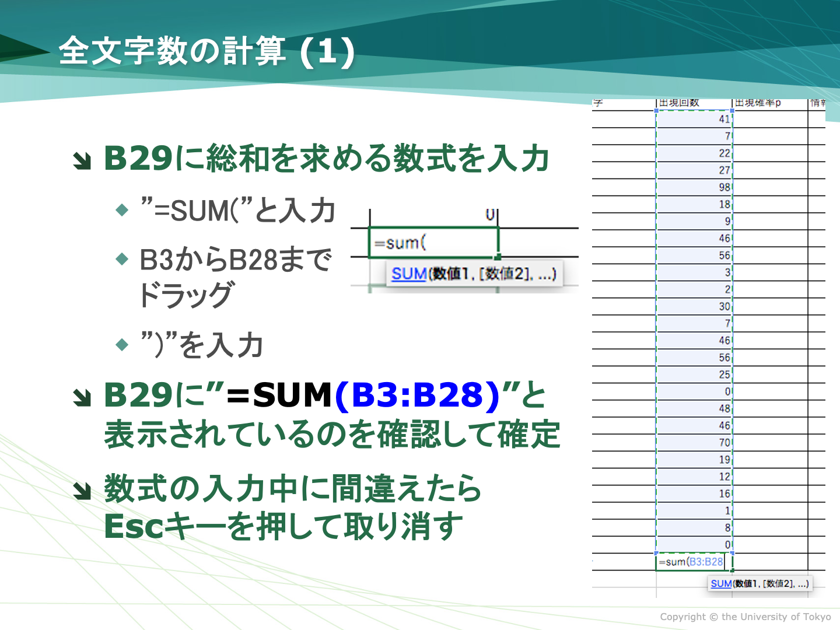Click the green-bordered cell showing =sum(

click(x=433, y=243)
